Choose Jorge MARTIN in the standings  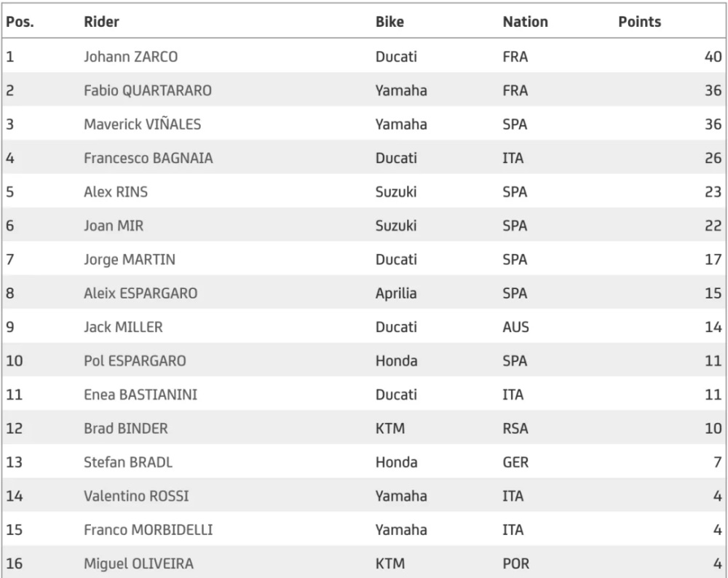(x=130, y=260)
